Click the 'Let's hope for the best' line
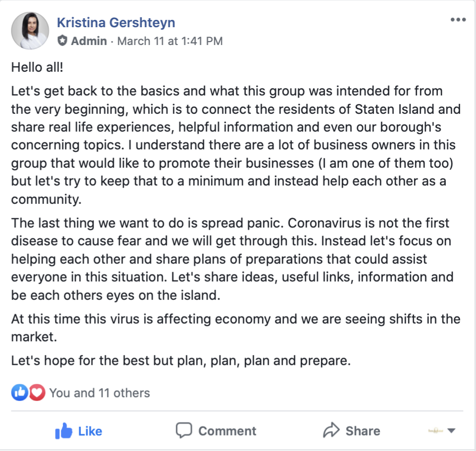The height and width of the screenshot is (451, 476). coord(181,361)
